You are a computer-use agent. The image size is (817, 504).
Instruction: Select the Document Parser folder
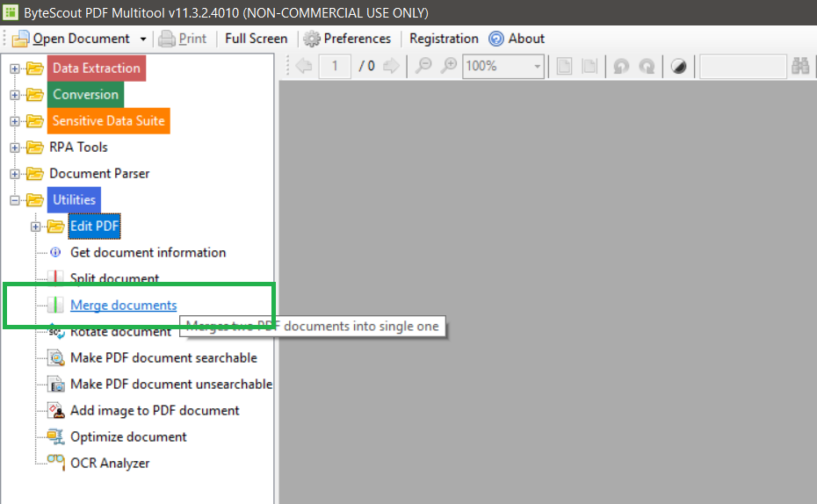99,173
